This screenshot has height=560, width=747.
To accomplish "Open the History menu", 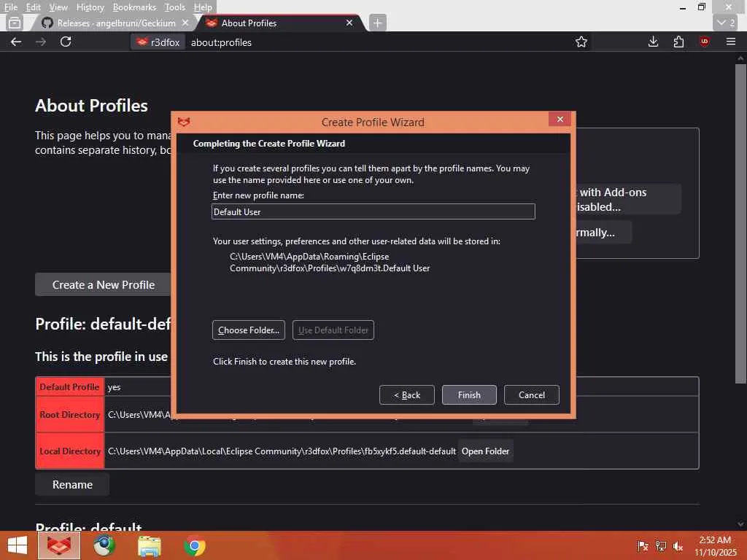I will click(x=90, y=7).
